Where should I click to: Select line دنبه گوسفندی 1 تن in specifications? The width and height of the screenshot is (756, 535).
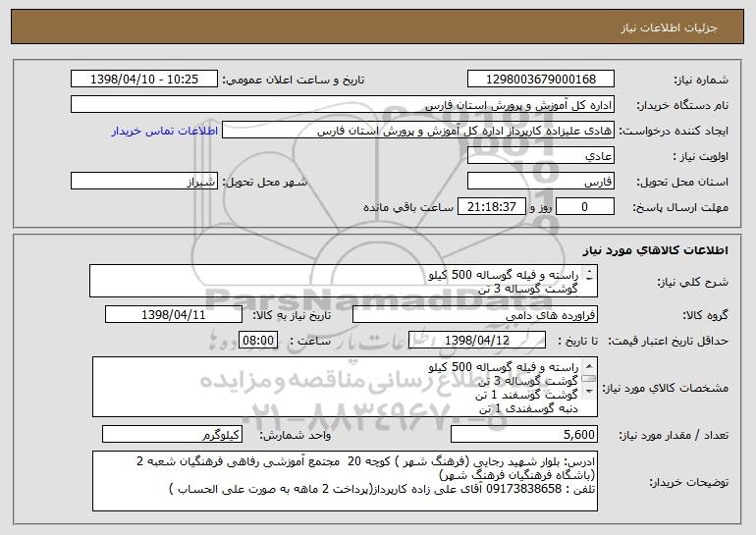coord(528,408)
